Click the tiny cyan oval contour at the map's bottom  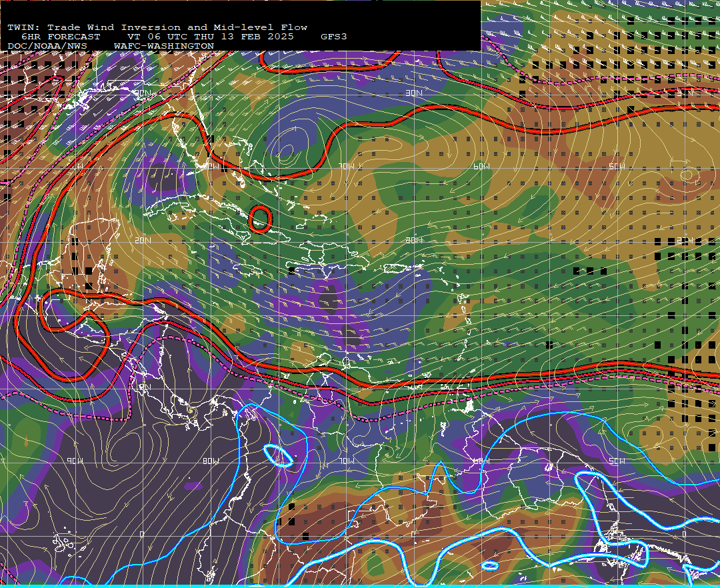coord(490,565)
